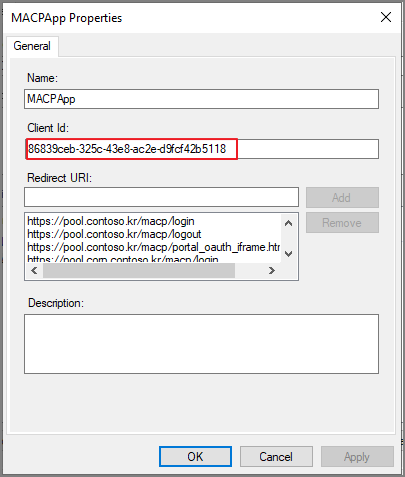Screen dimensions: 405x477
Task: Switch to the General tab
Action: pyautogui.click(x=32, y=46)
